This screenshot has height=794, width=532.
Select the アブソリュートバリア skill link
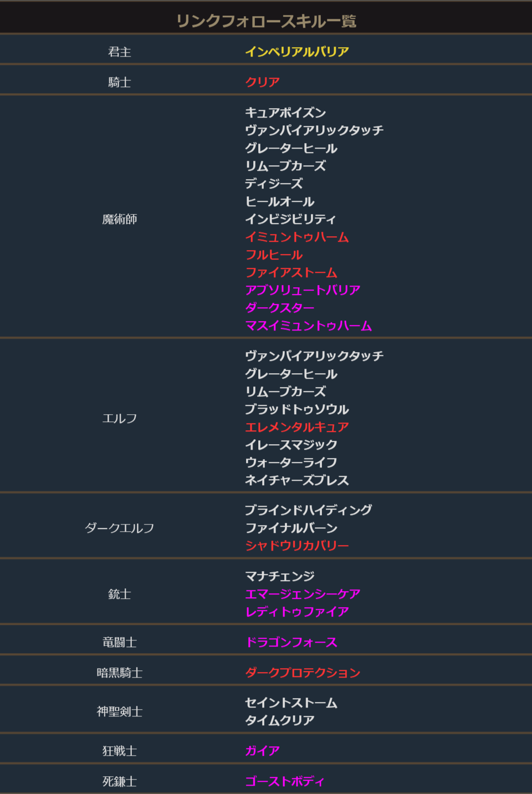pyautogui.click(x=303, y=290)
